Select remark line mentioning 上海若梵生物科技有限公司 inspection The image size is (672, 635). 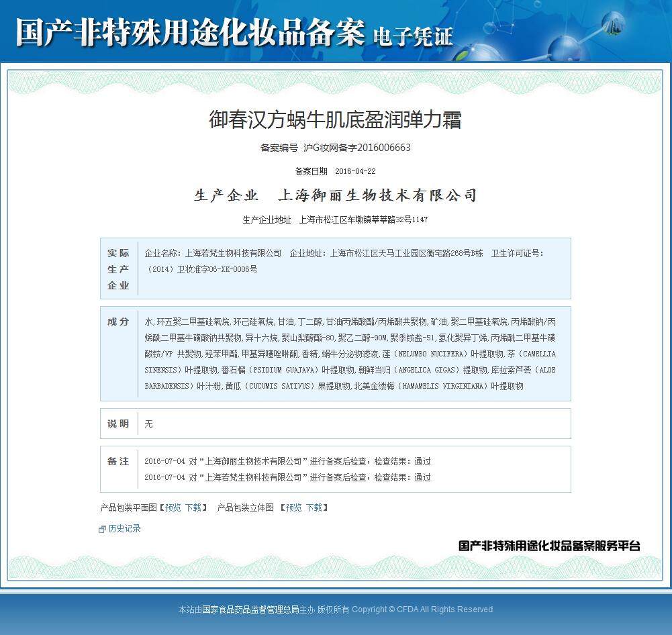pyautogui.click(x=287, y=477)
